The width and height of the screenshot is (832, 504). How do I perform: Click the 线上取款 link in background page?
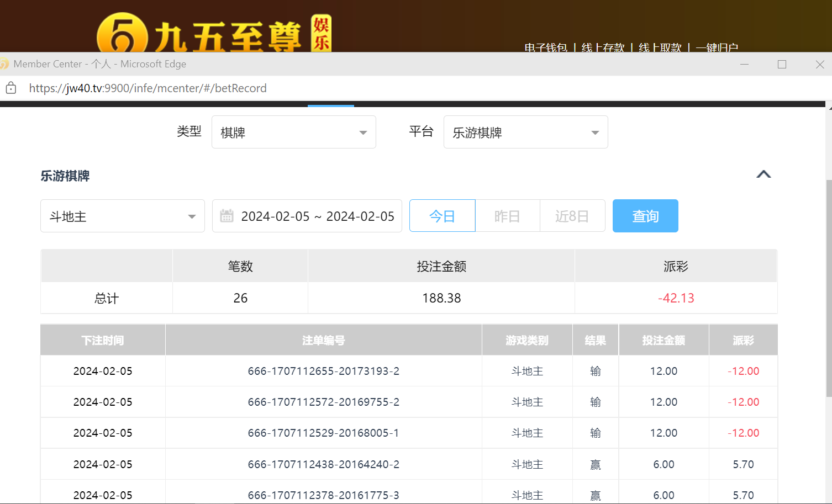point(660,47)
